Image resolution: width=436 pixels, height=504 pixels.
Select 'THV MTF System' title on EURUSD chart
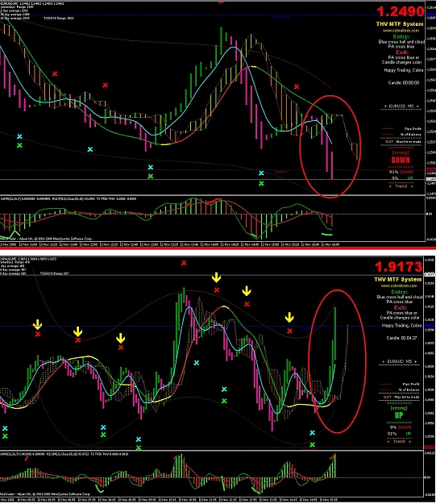coord(400,24)
